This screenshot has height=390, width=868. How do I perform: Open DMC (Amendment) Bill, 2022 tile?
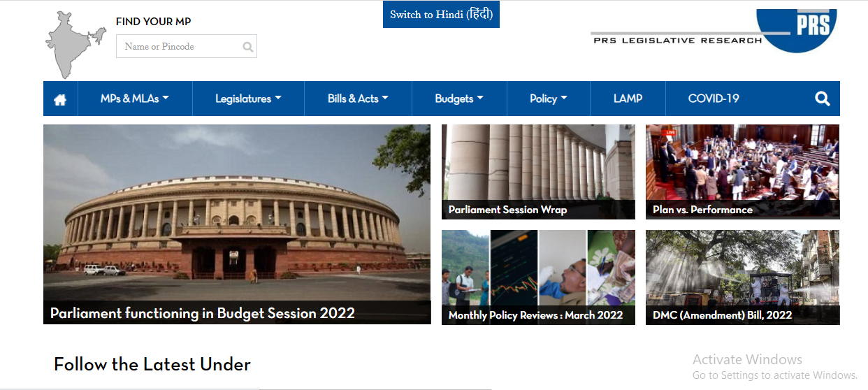click(742, 277)
